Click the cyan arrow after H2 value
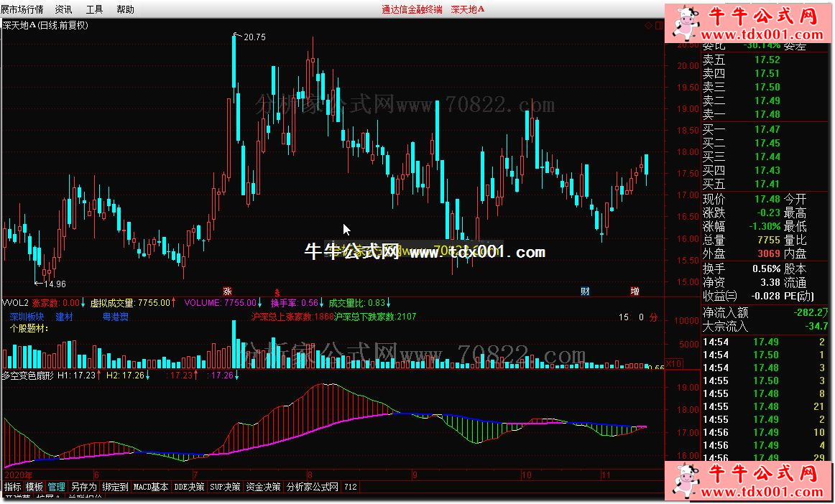835x504 pixels. pos(147,375)
